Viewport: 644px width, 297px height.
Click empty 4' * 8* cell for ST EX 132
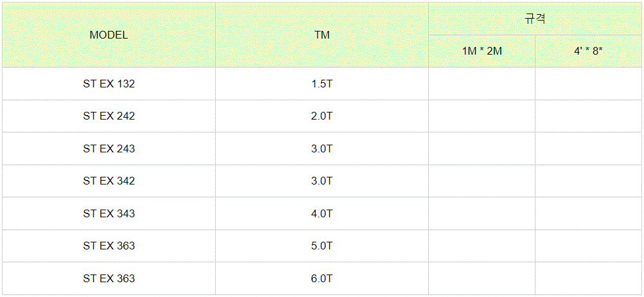coord(589,84)
